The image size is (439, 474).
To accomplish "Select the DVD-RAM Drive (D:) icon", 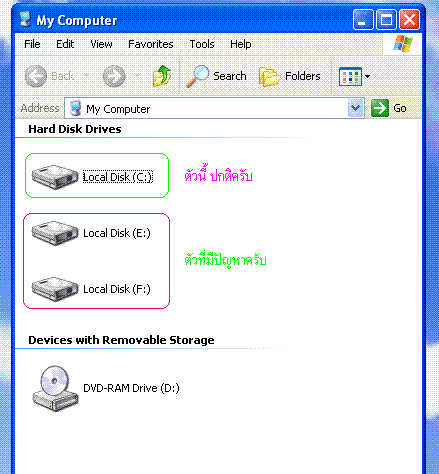I will (55, 388).
